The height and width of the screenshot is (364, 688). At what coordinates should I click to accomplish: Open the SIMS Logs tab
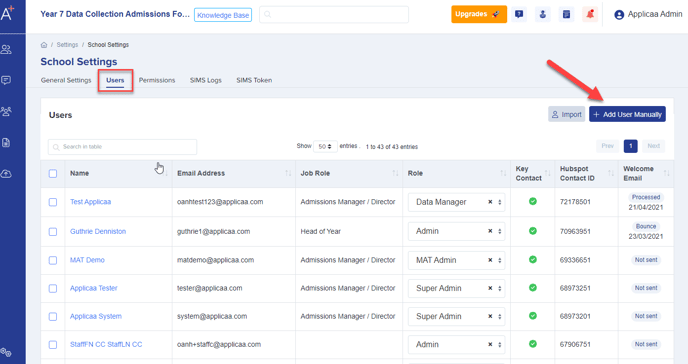coord(206,80)
